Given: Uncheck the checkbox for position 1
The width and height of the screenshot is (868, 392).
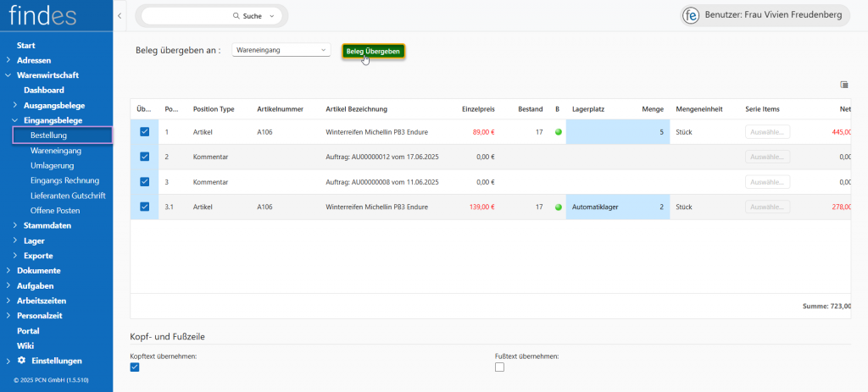Looking at the screenshot, I should point(144,132).
